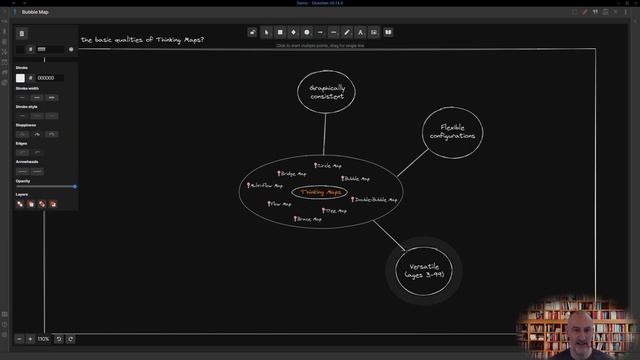Viewport: 640px width, 360px height.
Task: Select the 'Graphically consistent' bubble text
Action: click(327, 92)
